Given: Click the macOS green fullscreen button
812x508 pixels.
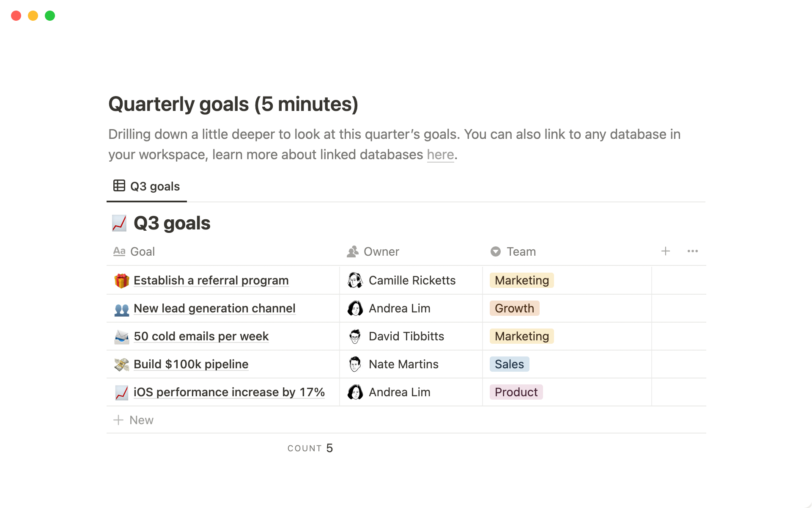Looking at the screenshot, I should [x=50, y=16].
